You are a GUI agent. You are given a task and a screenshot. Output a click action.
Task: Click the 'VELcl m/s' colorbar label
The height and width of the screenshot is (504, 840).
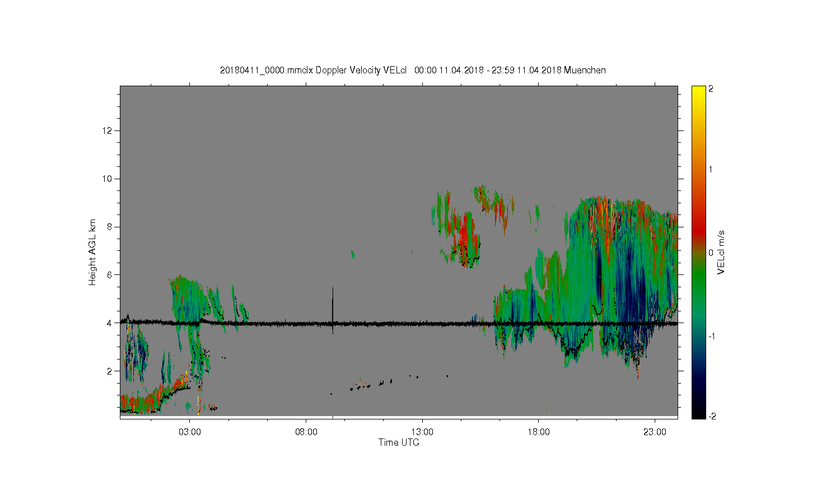[721, 252]
